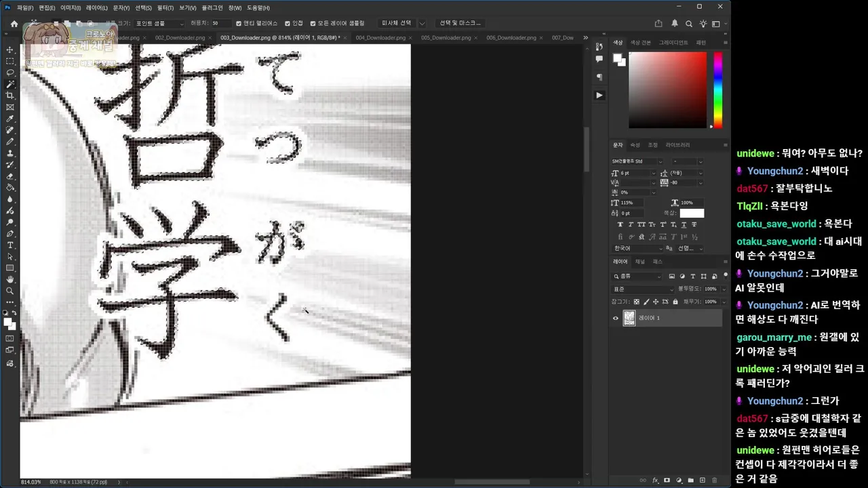
Task: Select the 레이어 1 layer thumbnail
Action: pyautogui.click(x=629, y=318)
